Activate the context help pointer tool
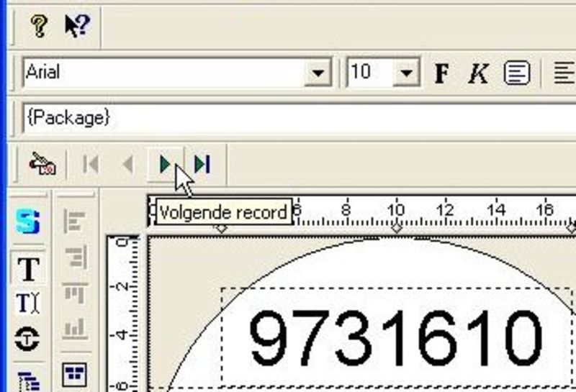The height and width of the screenshot is (392, 576). coord(76,27)
